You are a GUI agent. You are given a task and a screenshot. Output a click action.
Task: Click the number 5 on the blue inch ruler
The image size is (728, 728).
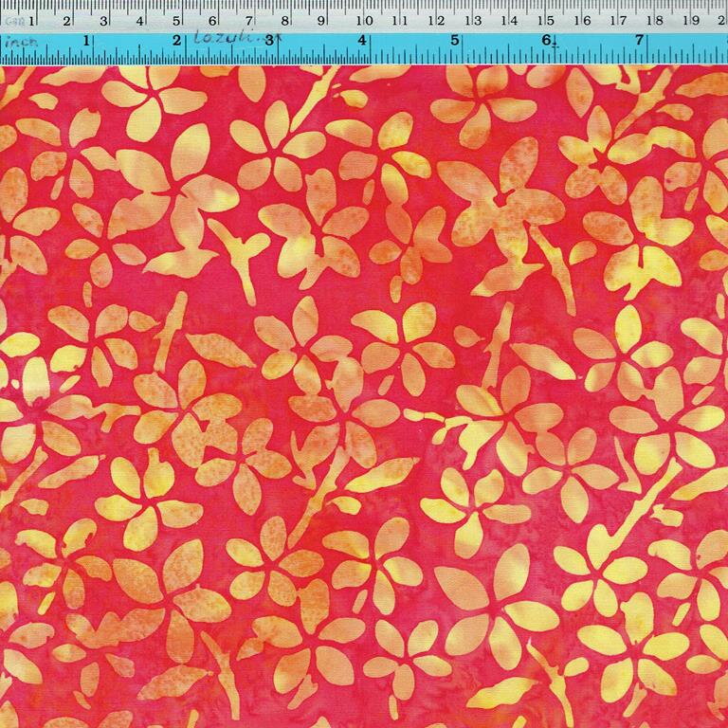[x=455, y=41]
